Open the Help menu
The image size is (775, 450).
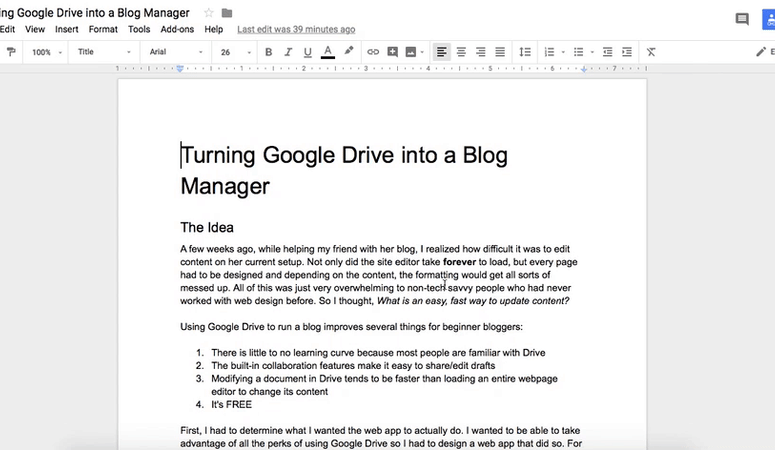coord(214,29)
